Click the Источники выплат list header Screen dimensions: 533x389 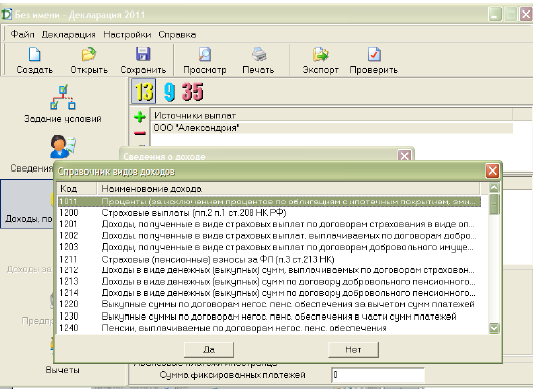(332, 115)
